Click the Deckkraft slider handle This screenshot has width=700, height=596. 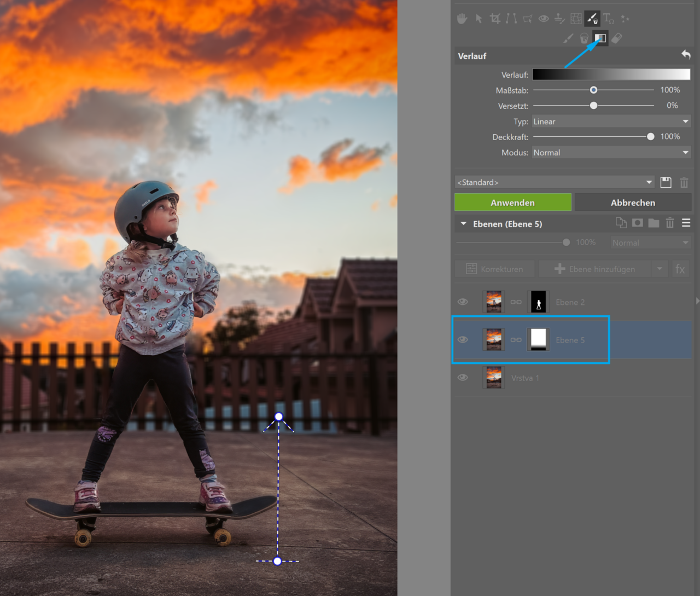click(650, 137)
